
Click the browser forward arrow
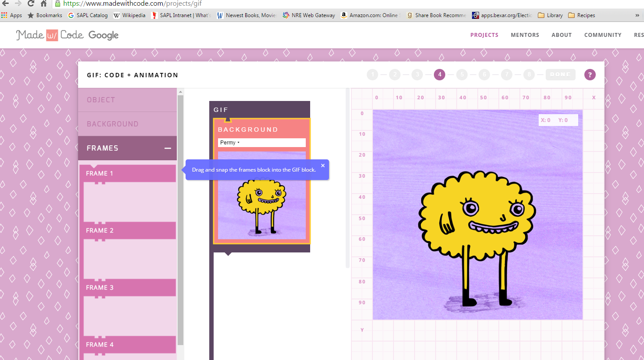coord(18,3)
